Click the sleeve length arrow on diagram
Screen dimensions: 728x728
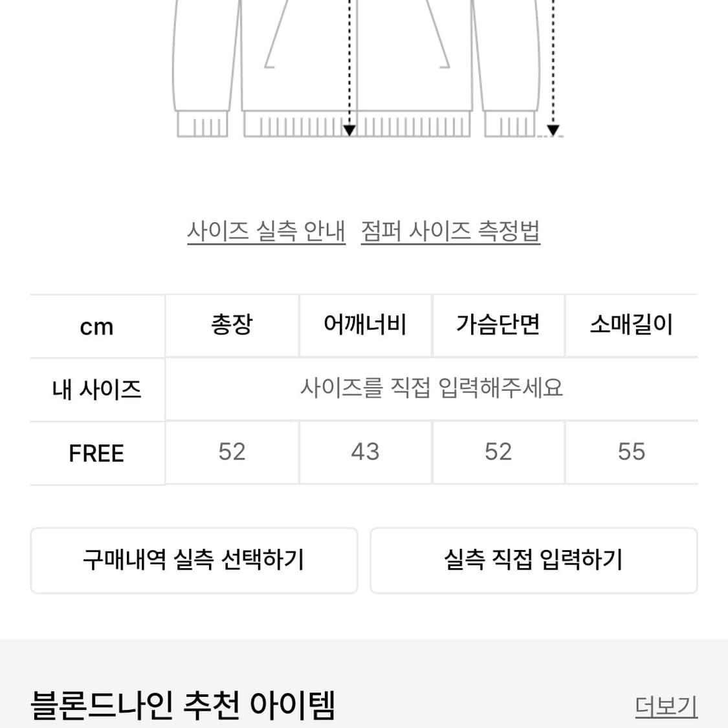point(553,129)
